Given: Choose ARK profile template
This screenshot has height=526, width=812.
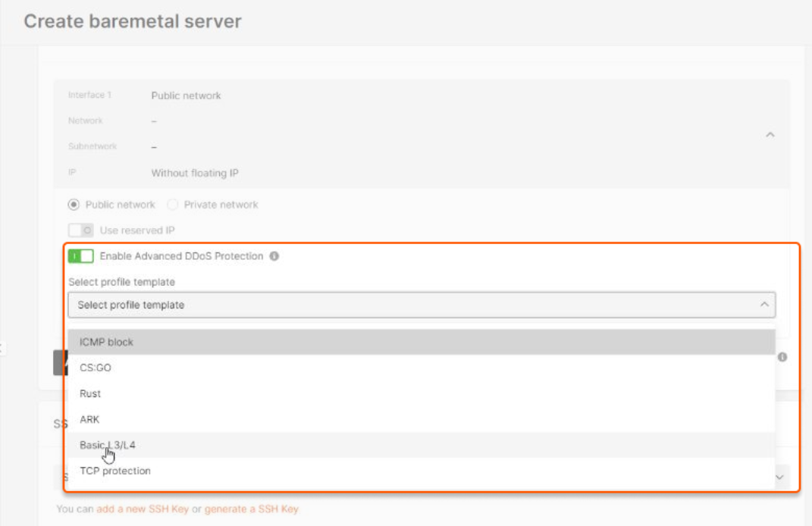Looking at the screenshot, I should pos(422,419).
